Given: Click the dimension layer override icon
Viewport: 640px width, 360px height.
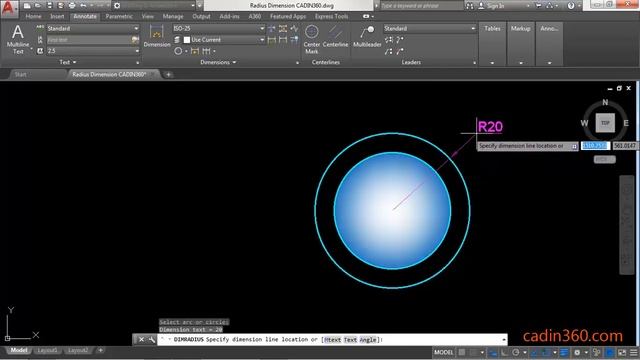Looking at the screenshot, I should click(x=177, y=40).
